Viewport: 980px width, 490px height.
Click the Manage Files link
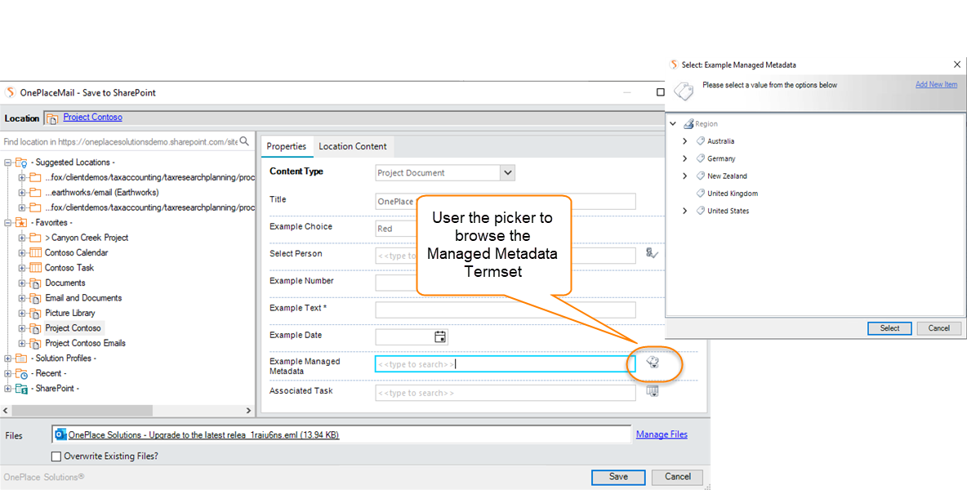[661, 434]
